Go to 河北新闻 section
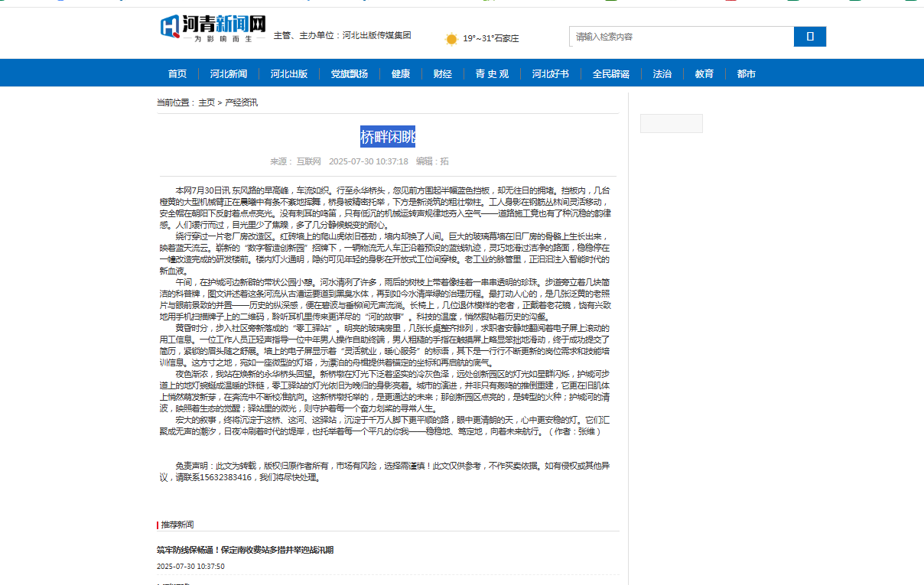 tap(229, 74)
